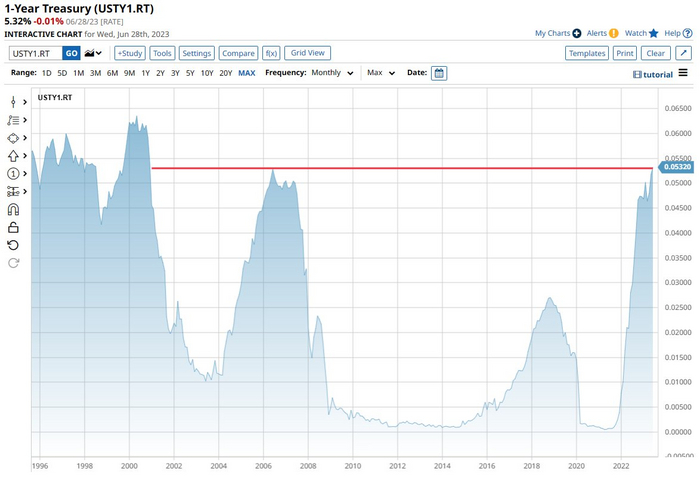
Task: Click the Compare button
Action: tap(238, 53)
